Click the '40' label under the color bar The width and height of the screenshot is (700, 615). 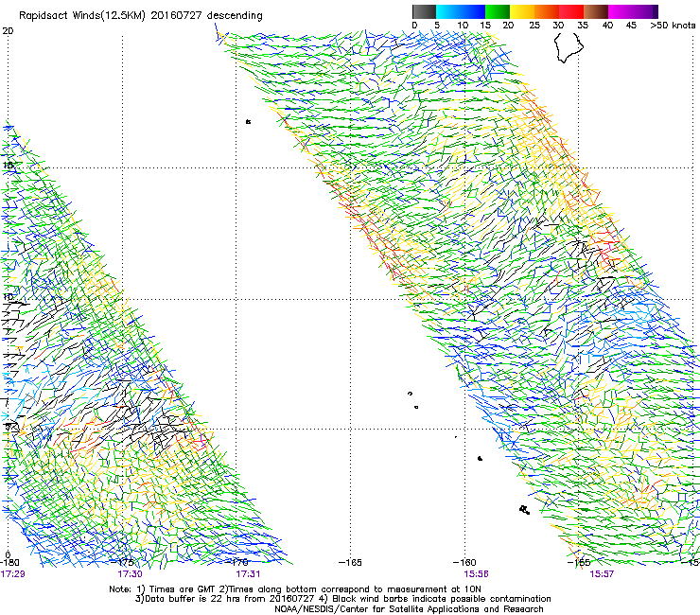[607, 26]
